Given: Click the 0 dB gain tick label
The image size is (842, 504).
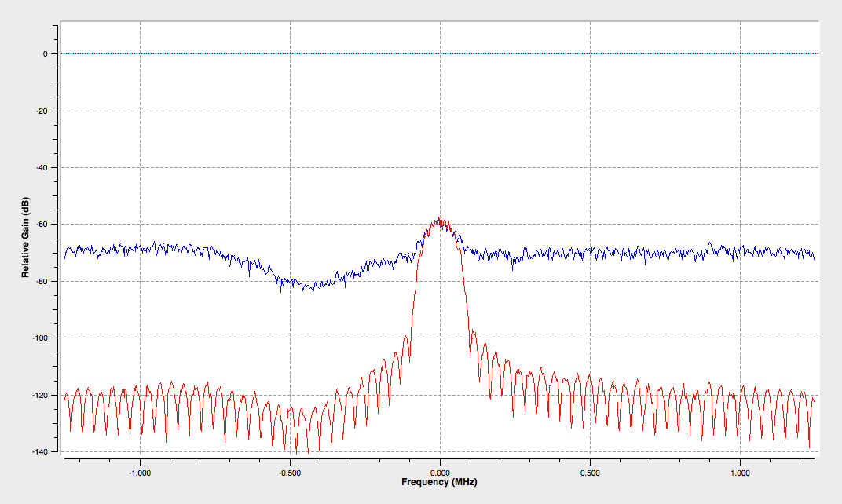Looking at the screenshot, I should 46,54.
